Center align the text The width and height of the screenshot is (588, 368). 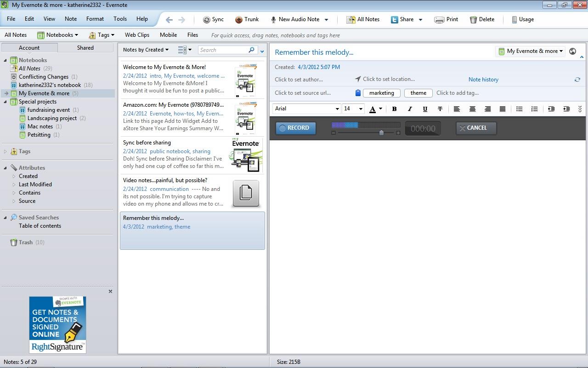[x=472, y=109]
